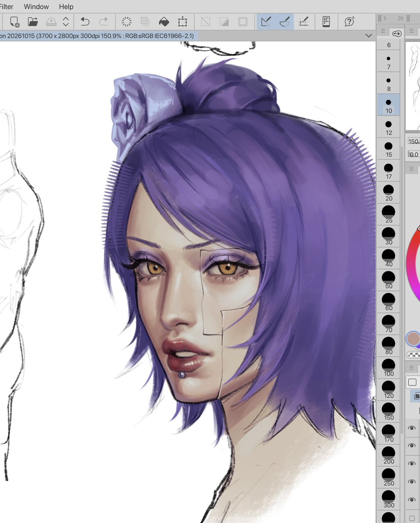Click the navigator sketch thumbnail
Screen dimensions: 420x523
tap(413, 85)
